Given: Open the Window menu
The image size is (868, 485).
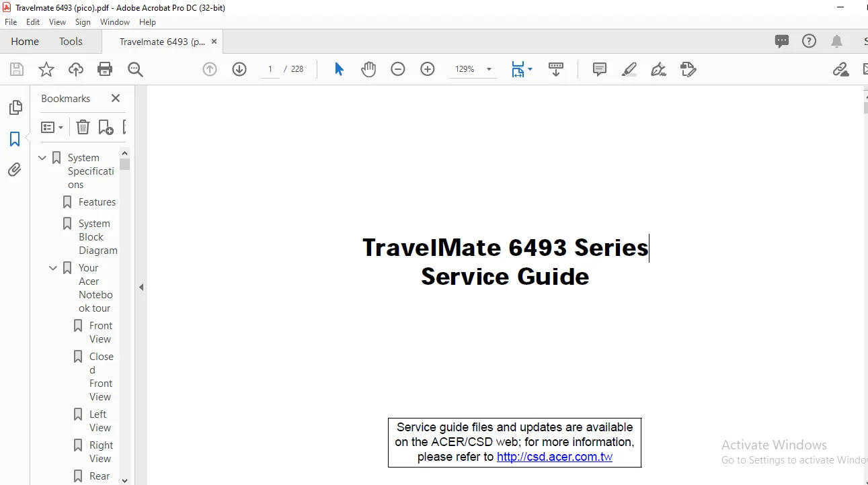Looking at the screenshot, I should [115, 22].
